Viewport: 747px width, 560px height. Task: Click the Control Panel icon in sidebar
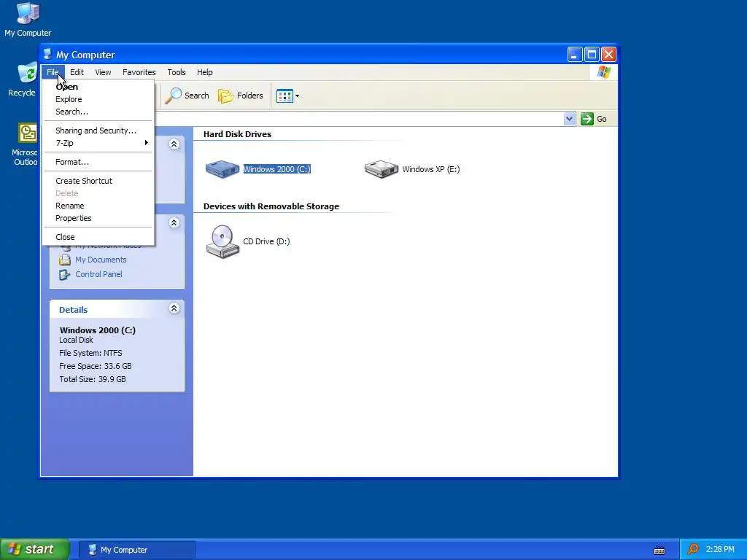[65, 275]
